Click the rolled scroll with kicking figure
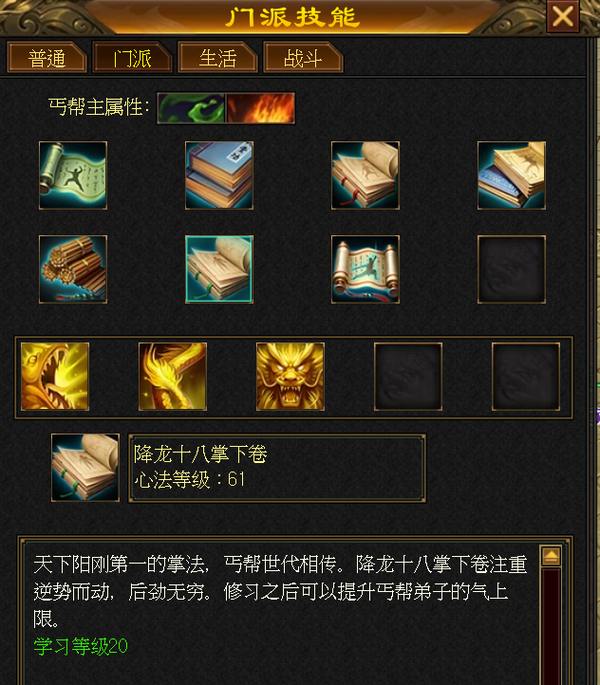This screenshot has height=685, width=600. pyautogui.click(x=365, y=269)
